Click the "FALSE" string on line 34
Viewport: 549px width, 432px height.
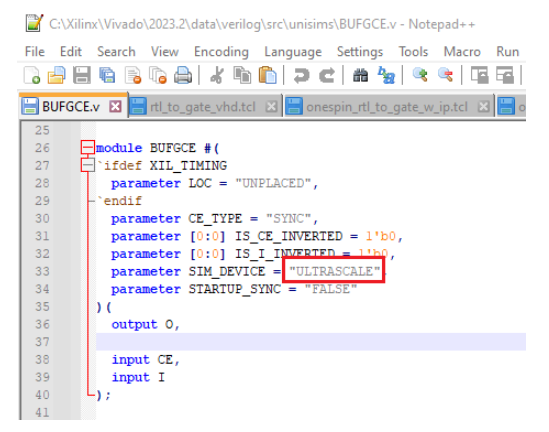[331, 289]
